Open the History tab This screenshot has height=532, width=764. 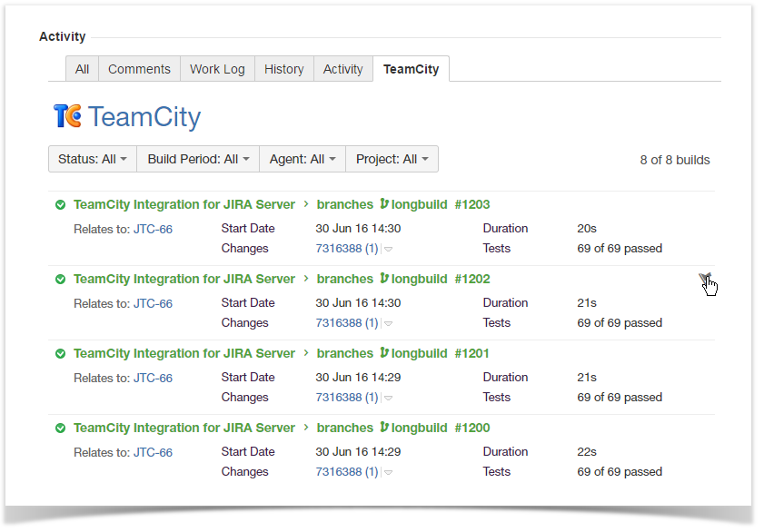(x=283, y=69)
